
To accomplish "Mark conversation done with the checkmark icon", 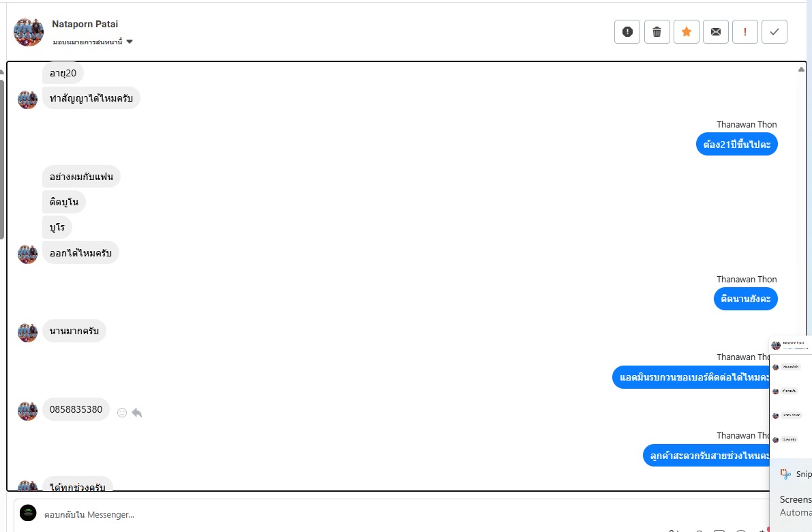I will [775, 32].
